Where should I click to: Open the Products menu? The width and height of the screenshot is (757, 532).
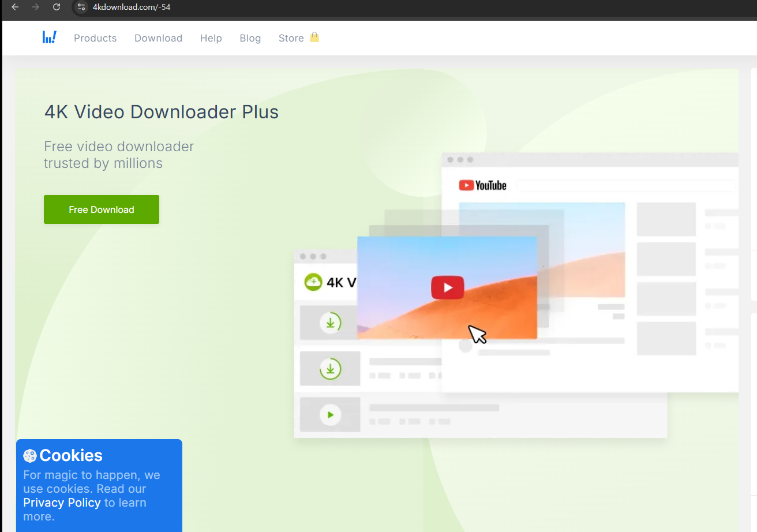pos(95,38)
